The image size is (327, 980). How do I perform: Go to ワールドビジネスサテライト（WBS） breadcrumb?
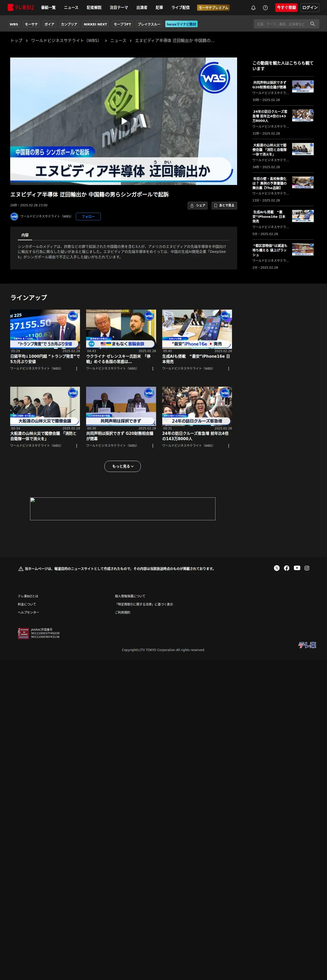(66, 40)
